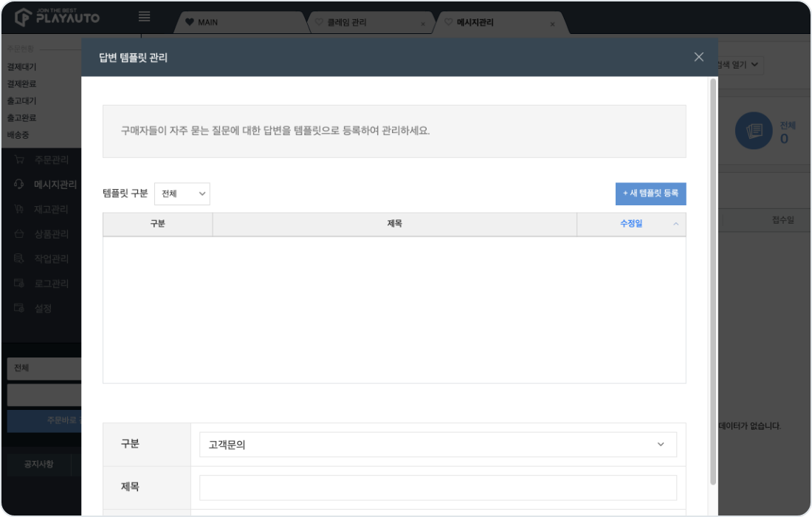Viewport: 812px width, 517px height.
Task: Click the 작업관리 sidebar icon
Action: [x=19, y=259]
